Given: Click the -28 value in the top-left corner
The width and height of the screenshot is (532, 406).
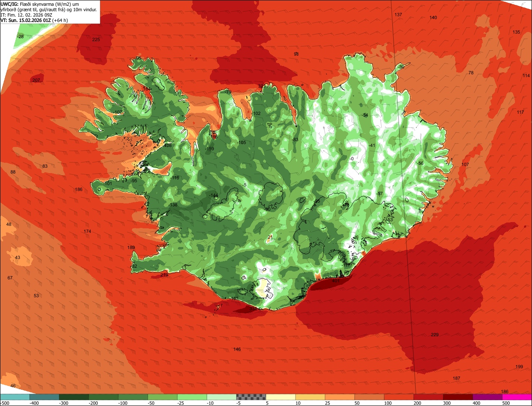Looking at the screenshot, I should pyautogui.click(x=20, y=37).
